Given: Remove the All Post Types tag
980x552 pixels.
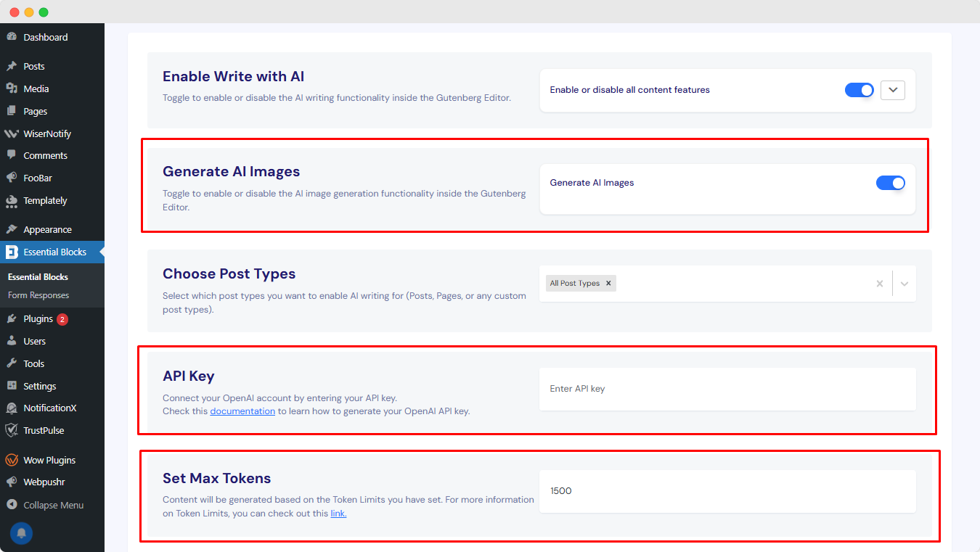Looking at the screenshot, I should [608, 284].
